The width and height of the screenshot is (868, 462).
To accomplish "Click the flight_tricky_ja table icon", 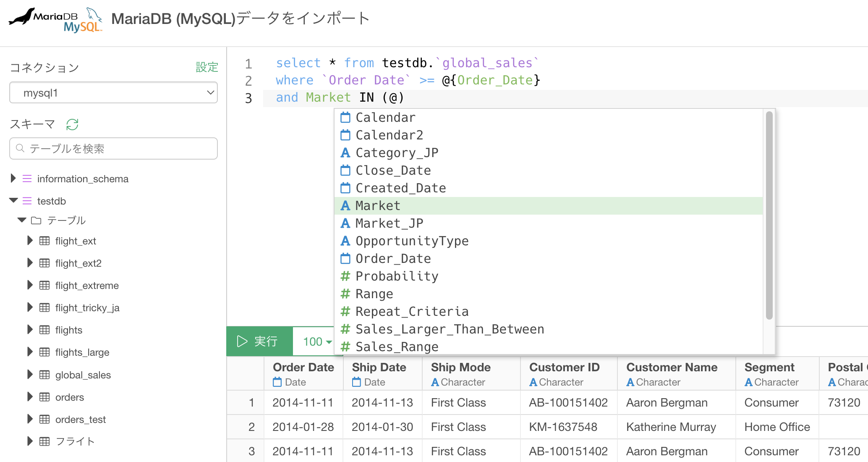I will [x=44, y=307].
